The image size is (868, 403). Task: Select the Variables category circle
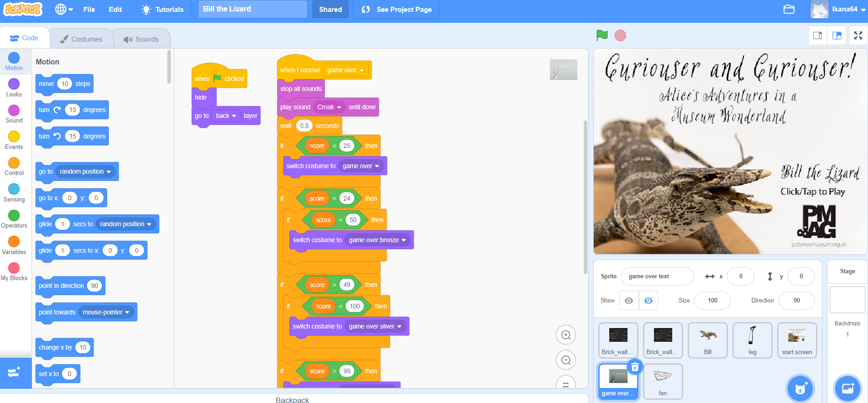coord(14,241)
